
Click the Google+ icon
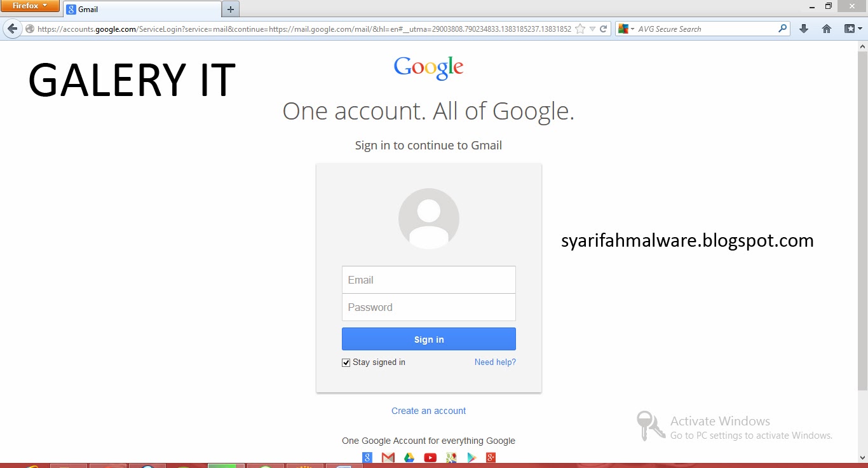tap(491, 457)
